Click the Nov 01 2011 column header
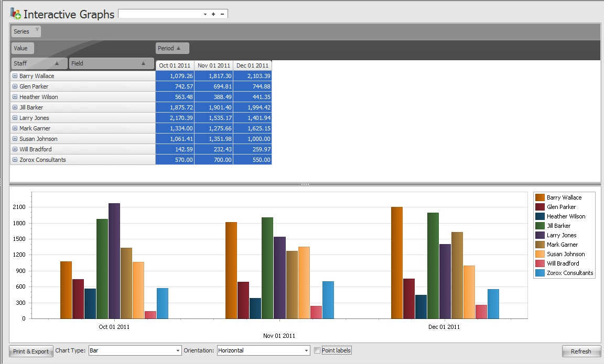Screen dimensions: 604x364 click(x=213, y=65)
